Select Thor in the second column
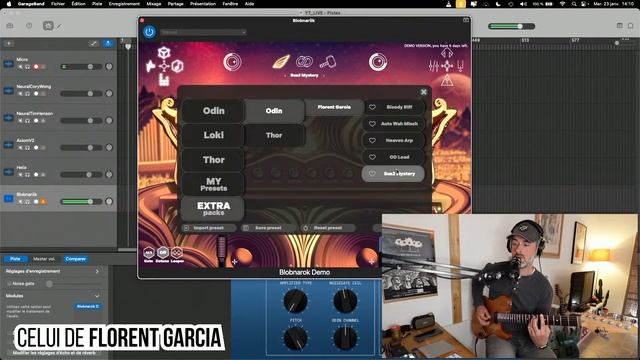640x360 pixels. click(274, 135)
